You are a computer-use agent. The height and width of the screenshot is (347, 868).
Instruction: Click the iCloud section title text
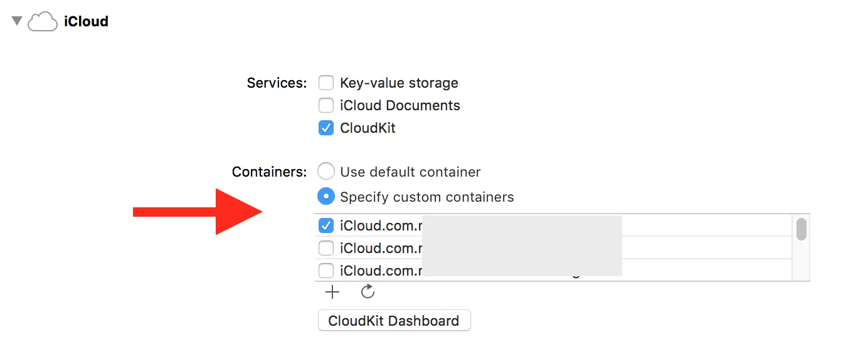pos(86,21)
